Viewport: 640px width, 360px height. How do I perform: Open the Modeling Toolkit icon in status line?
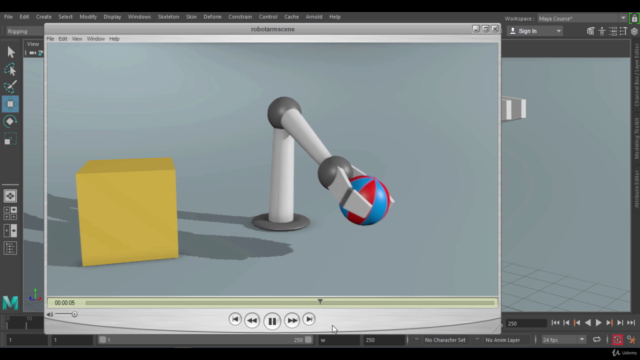point(591,31)
